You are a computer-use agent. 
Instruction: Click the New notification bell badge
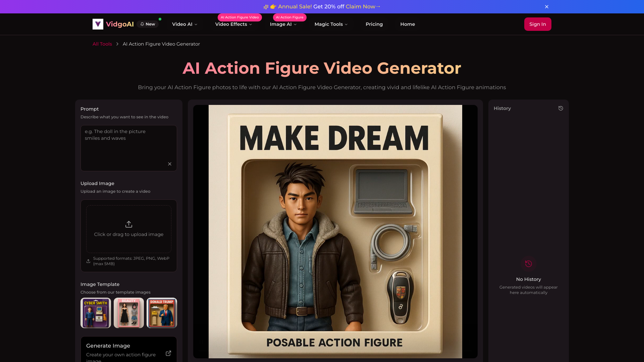click(148, 24)
